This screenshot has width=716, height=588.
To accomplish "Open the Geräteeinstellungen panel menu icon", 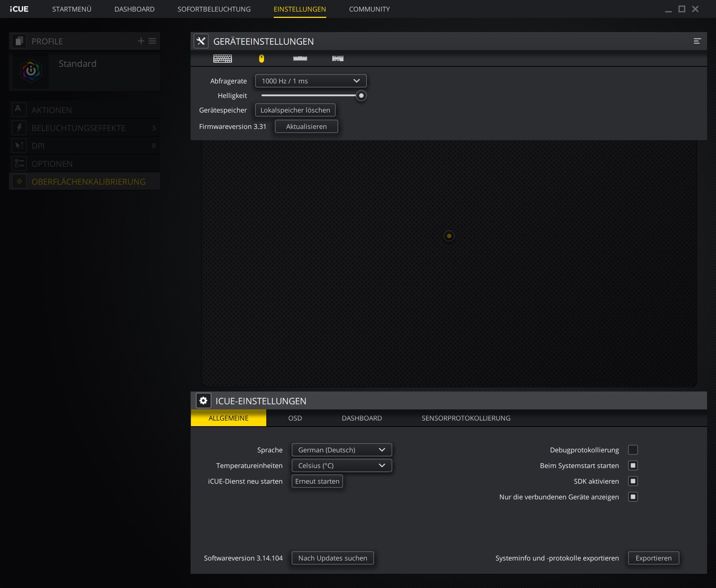I will (697, 41).
